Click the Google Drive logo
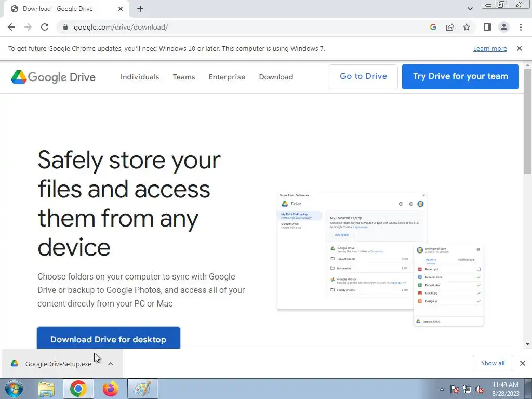This screenshot has width=532, height=399. click(54, 77)
